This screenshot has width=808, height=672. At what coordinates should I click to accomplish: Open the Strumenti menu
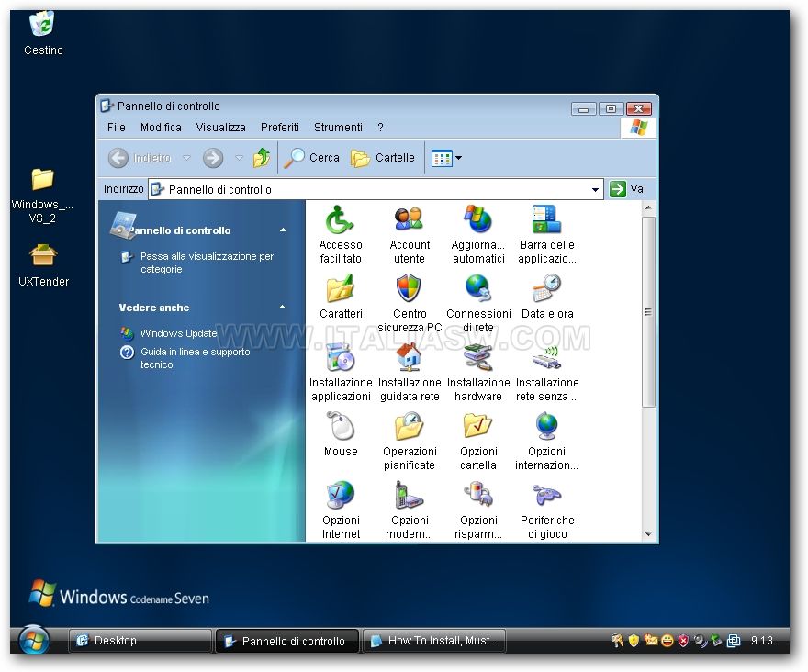point(338,128)
